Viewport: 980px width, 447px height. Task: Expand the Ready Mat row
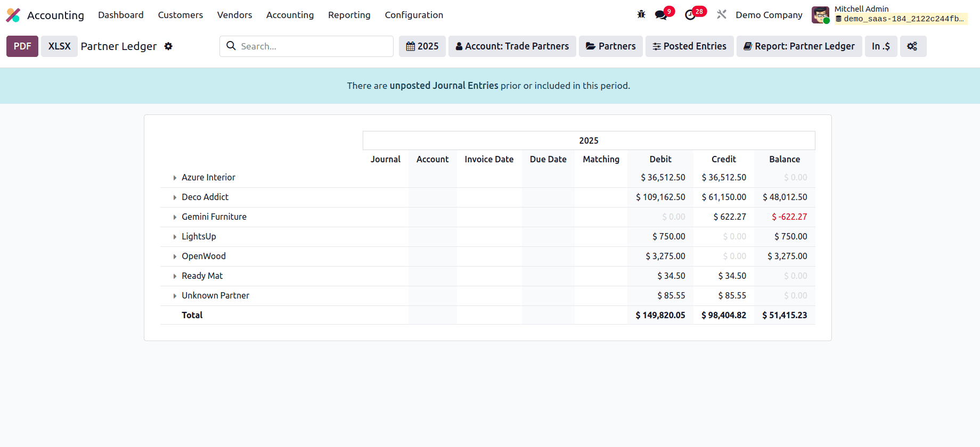(175, 276)
